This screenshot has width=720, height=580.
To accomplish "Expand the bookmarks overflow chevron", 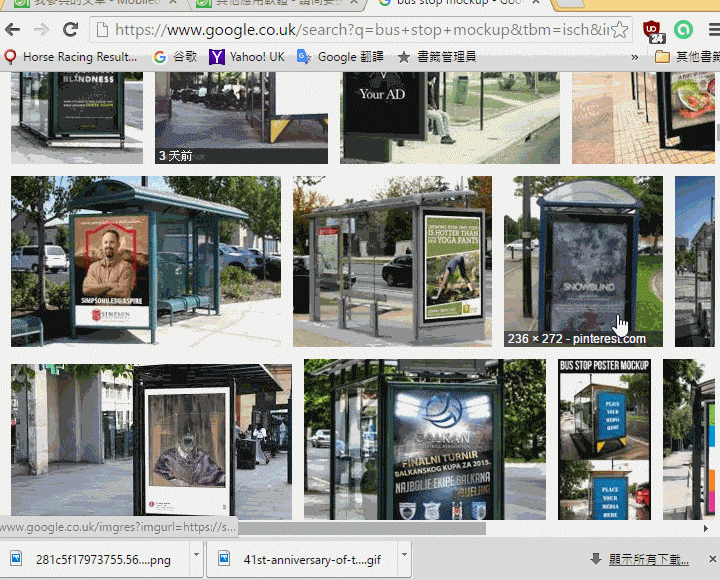I will 635,57.
